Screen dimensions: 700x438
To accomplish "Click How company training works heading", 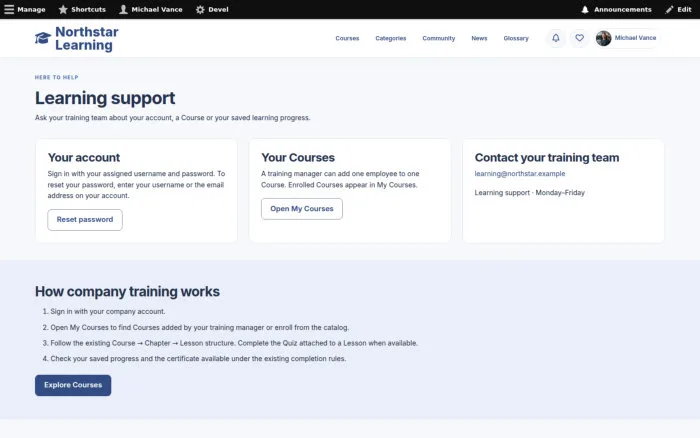I will (127, 292).
